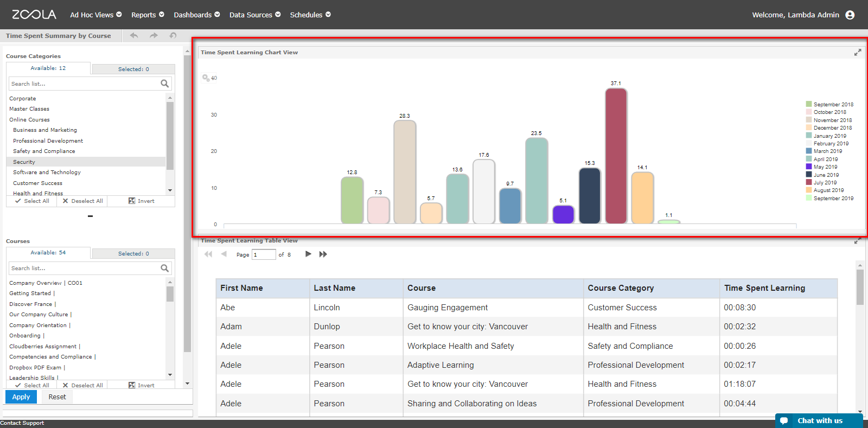Click the undo arrow in dashboard toolbar
Image resolution: width=868 pixels, height=428 pixels.
pos(134,35)
